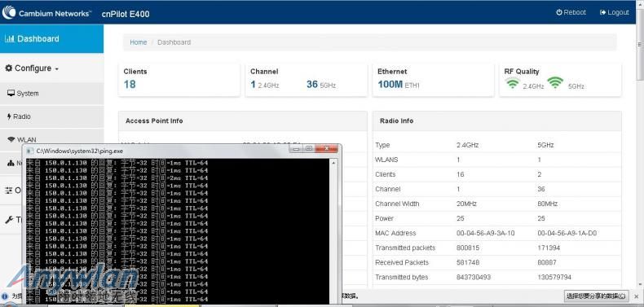The height and width of the screenshot is (307, 644).
Task: Click the Logout arrow icon
Action: coord(602,12)
